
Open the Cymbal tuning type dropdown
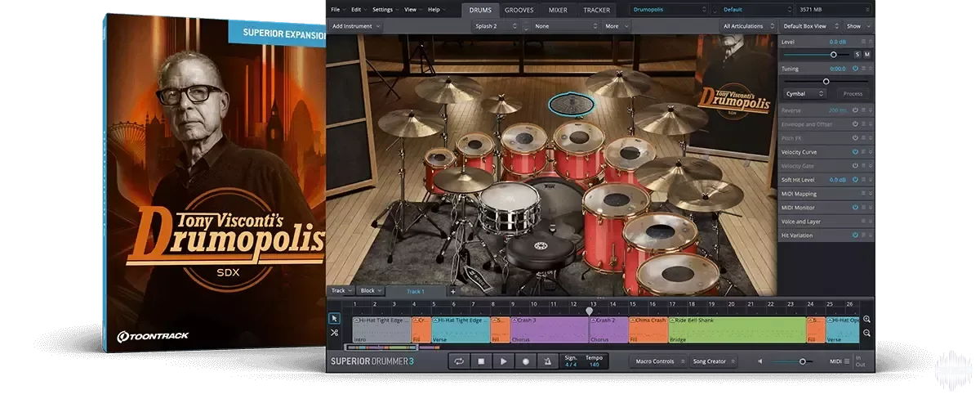point(804,94)
